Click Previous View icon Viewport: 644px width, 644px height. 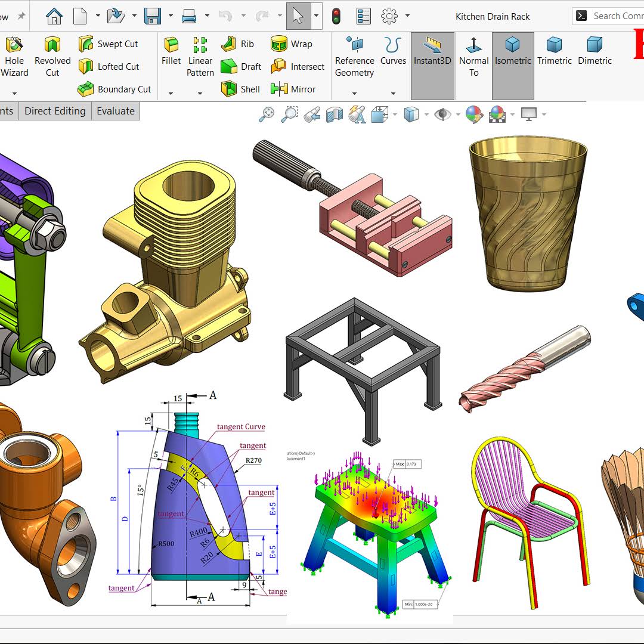pyautogui.click(x=312, y=114)
